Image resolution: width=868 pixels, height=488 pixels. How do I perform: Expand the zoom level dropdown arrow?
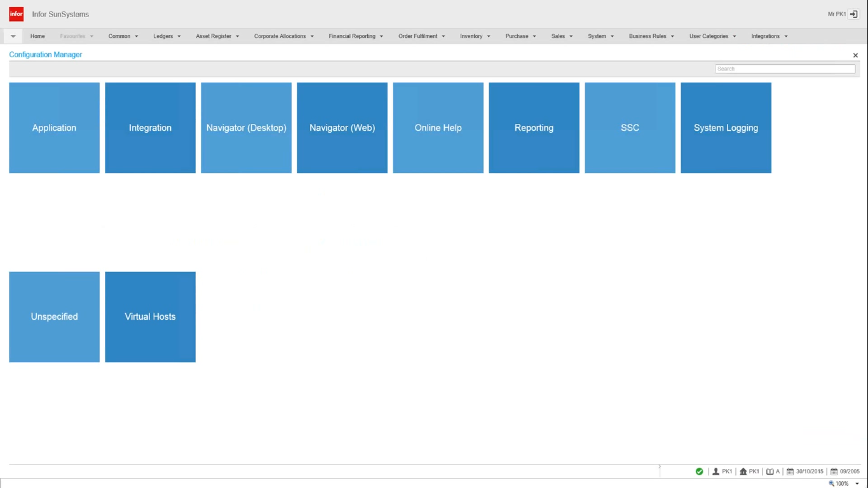[x=855, y=484]
